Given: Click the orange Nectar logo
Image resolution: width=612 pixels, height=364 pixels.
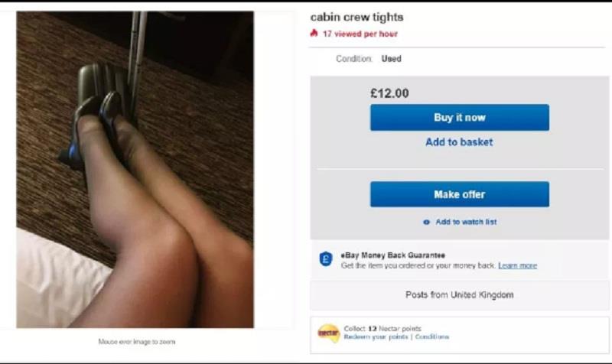Looking at the screenshot, I should coord(328,333).
